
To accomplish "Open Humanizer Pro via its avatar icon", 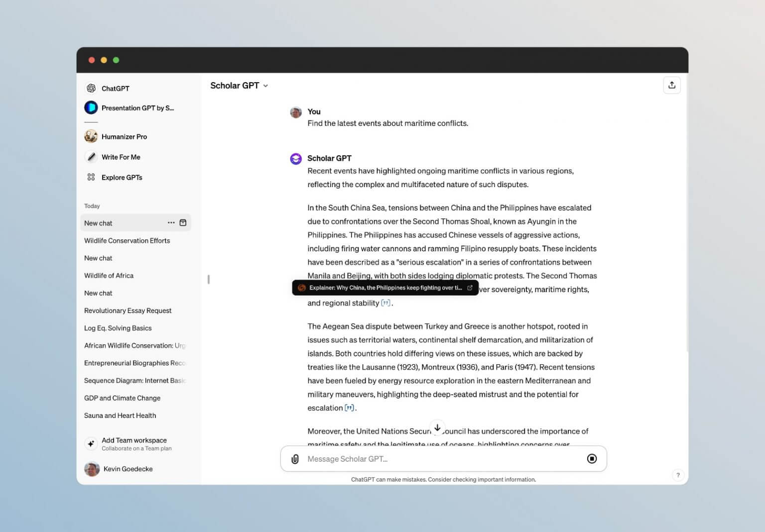I will [92, 136].
